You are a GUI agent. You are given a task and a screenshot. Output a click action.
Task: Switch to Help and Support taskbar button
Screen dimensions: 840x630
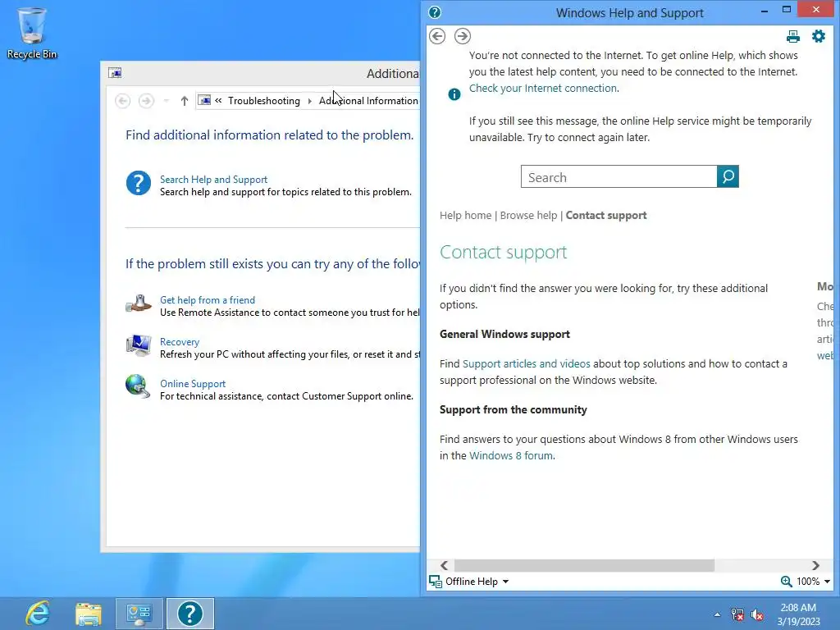(x=190, y=614)
